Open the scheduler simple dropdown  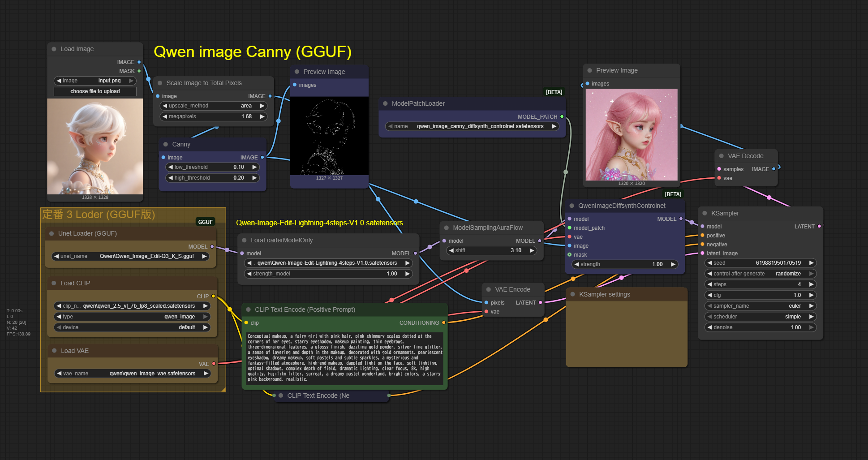click(x=760, y=317)
